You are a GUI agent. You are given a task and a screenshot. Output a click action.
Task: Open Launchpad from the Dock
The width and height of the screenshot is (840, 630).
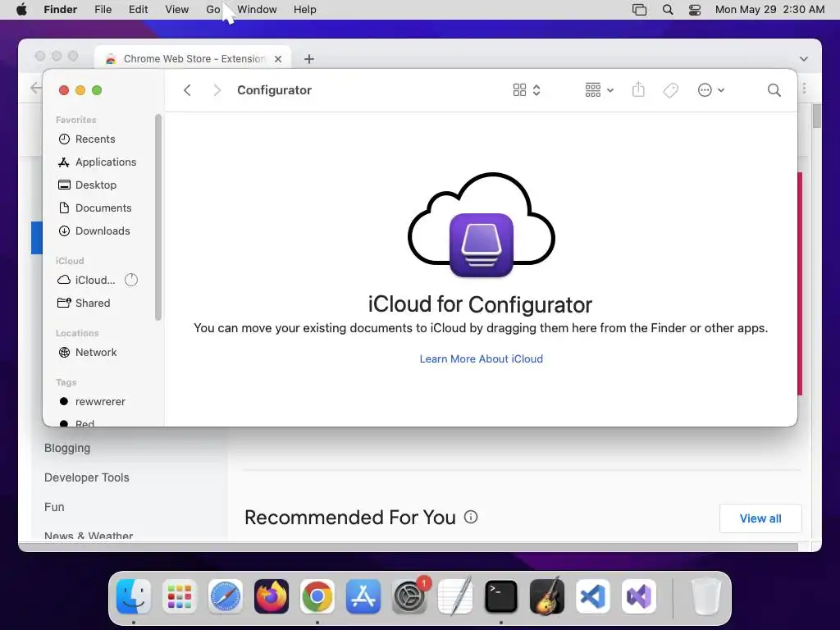click(x=180, y=596)
